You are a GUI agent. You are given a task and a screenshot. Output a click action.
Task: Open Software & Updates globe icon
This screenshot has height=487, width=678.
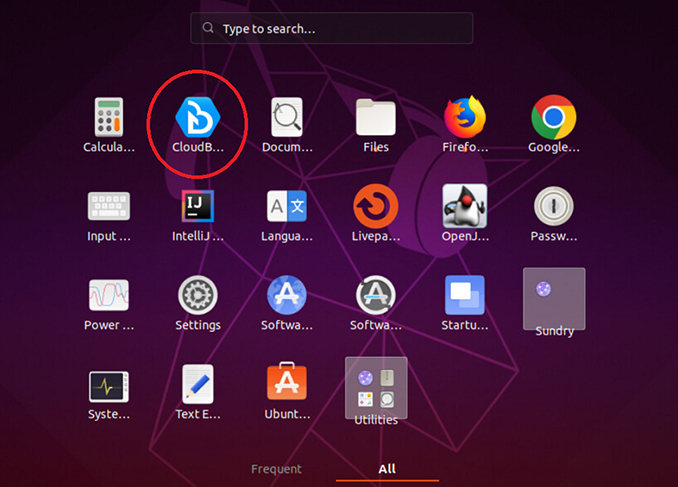(287, 295)
